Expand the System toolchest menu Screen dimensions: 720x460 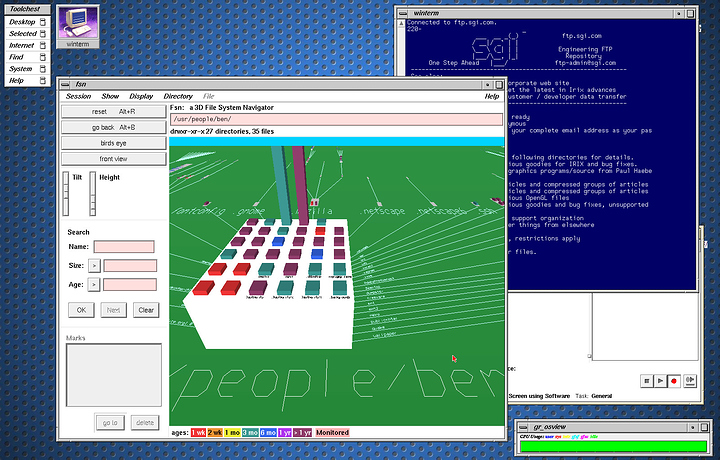[x=22, y=68]
